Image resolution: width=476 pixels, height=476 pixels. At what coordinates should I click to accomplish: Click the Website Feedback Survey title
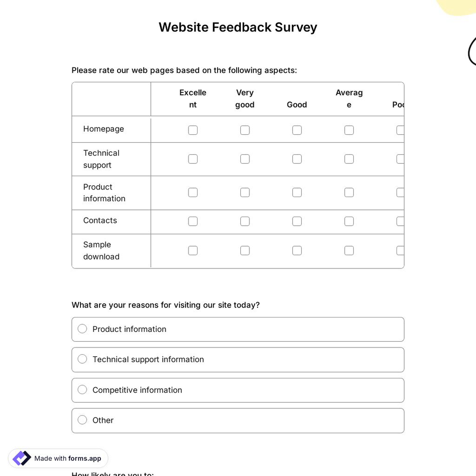(238, 27)
